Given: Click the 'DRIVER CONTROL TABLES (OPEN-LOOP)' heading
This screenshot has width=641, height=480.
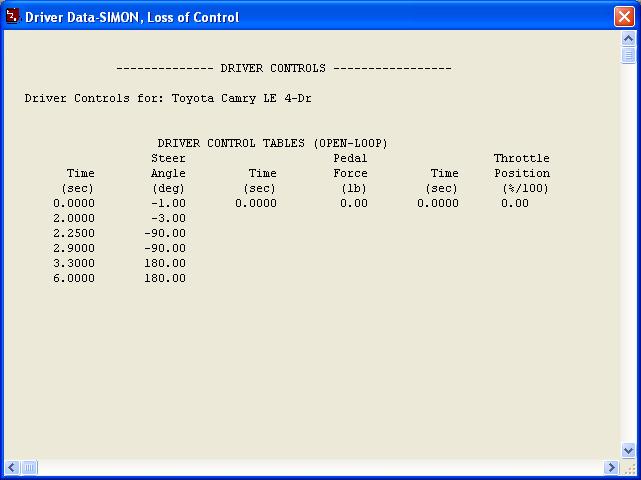Looking at the screenshot, I should (272, 143).
